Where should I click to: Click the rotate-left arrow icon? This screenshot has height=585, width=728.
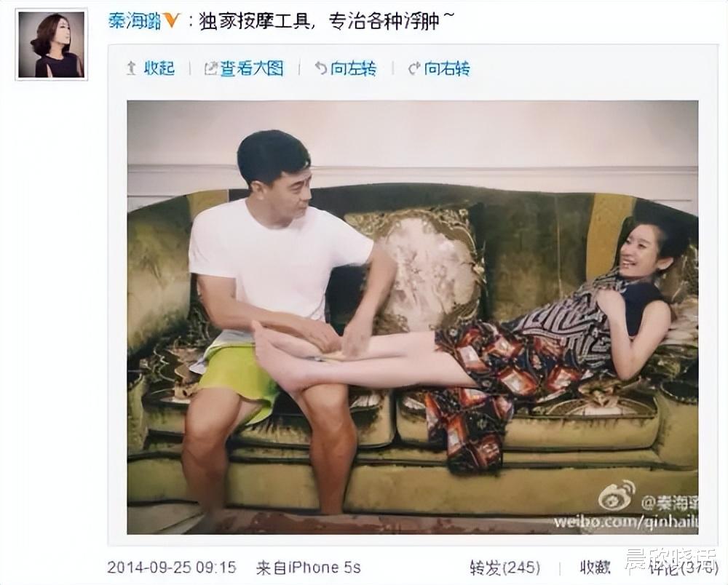[320, 68]
